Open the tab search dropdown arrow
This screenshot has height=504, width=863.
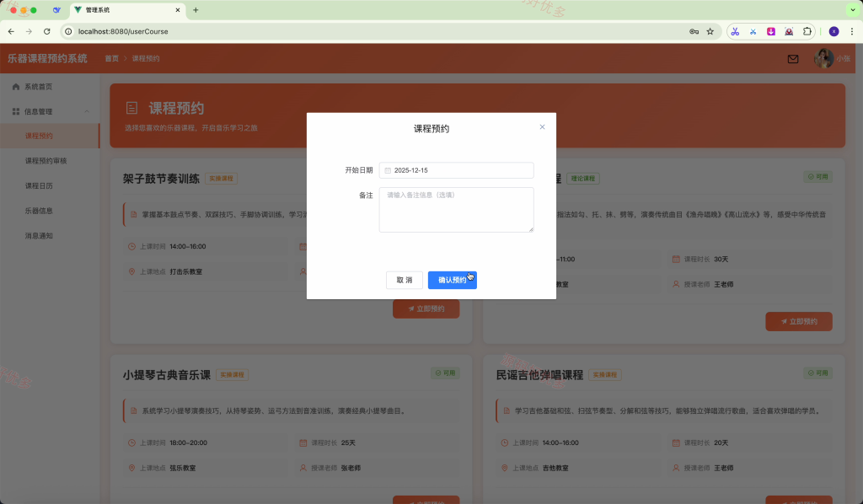pos(853,10)
